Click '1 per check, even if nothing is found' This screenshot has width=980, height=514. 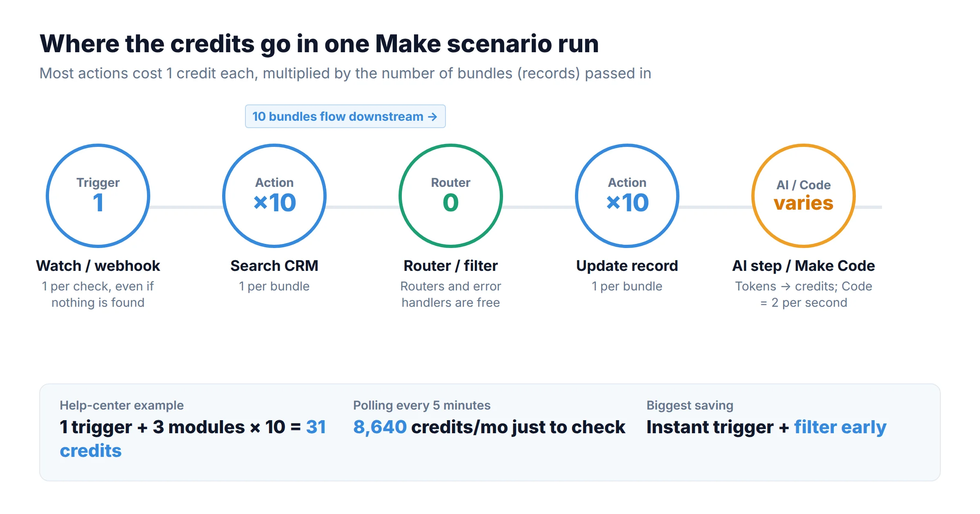pos(98,294)
